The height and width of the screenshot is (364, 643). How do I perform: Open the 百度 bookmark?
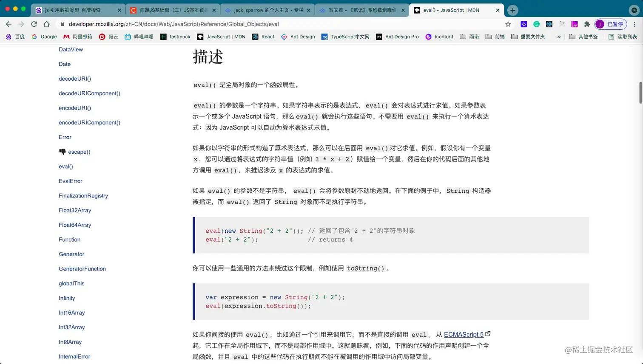pyautogui.click(x=15, y=37)
